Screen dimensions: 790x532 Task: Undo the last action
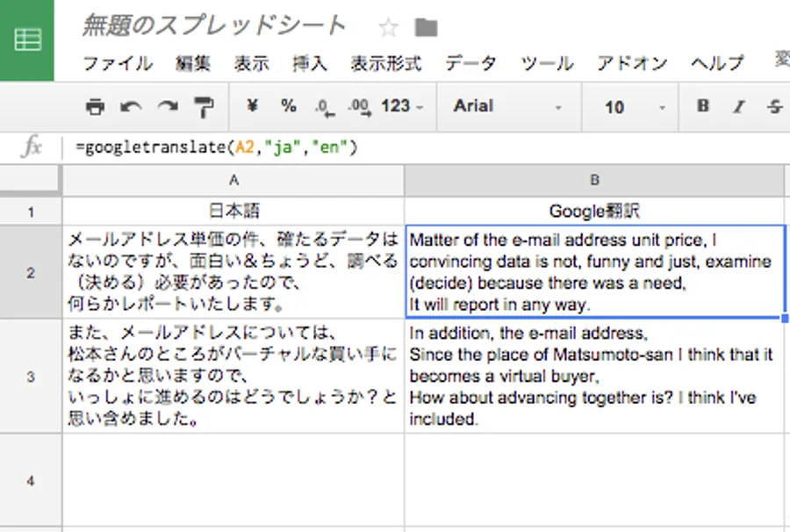click(x=131, y=107)
